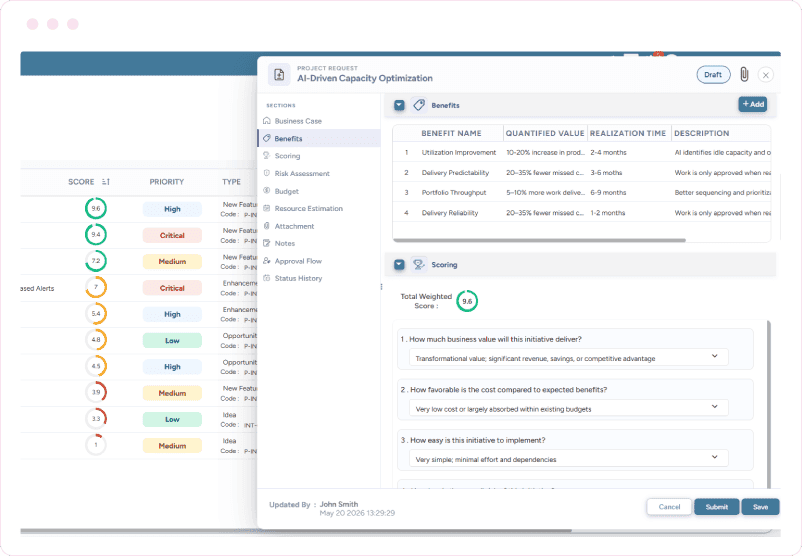This screenshot has width=802, height=556.
Task: Click the Low priority badge beside score 4.8
Action: pos(172,341)
